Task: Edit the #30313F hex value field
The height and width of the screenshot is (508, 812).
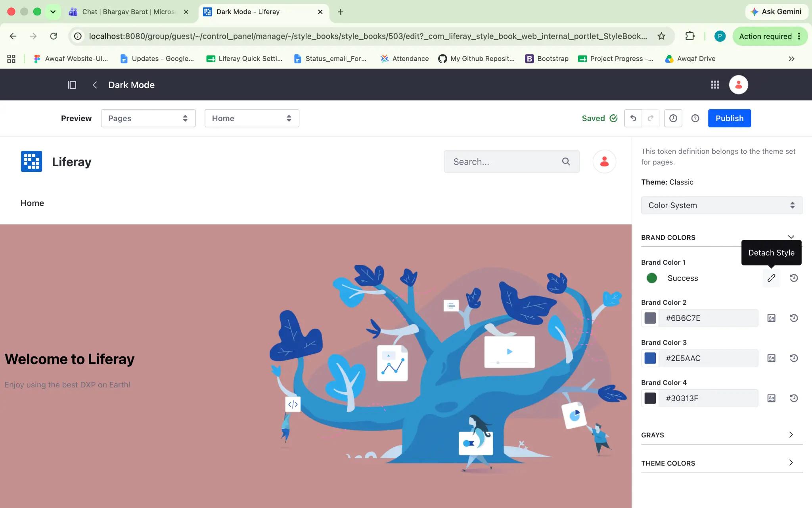Action: (x=708, y=398)
